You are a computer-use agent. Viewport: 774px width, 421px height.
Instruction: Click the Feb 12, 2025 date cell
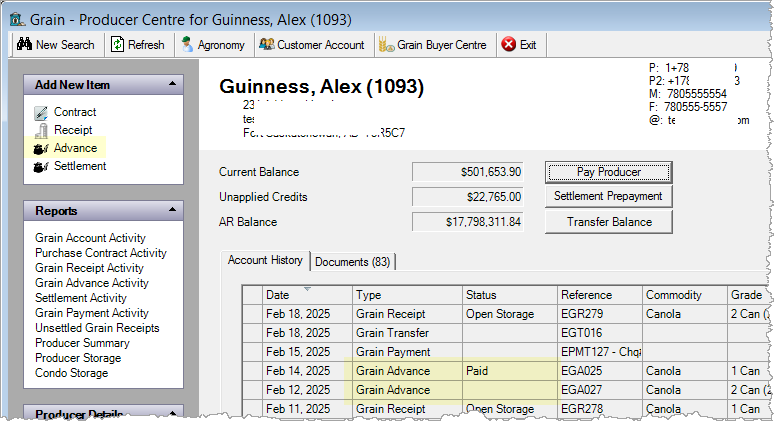pos(307,390)
